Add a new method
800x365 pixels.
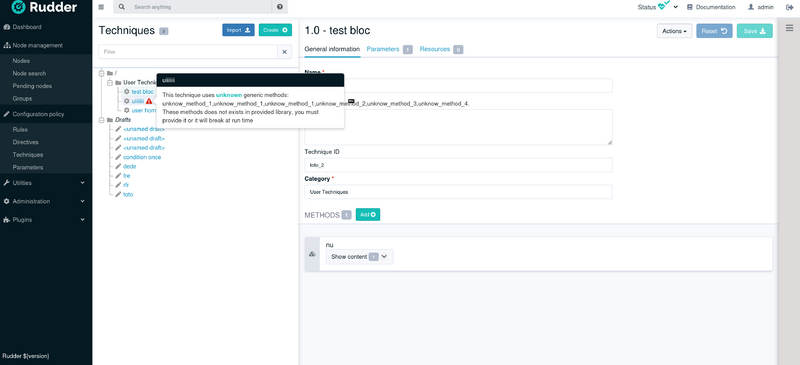[368, 215]
